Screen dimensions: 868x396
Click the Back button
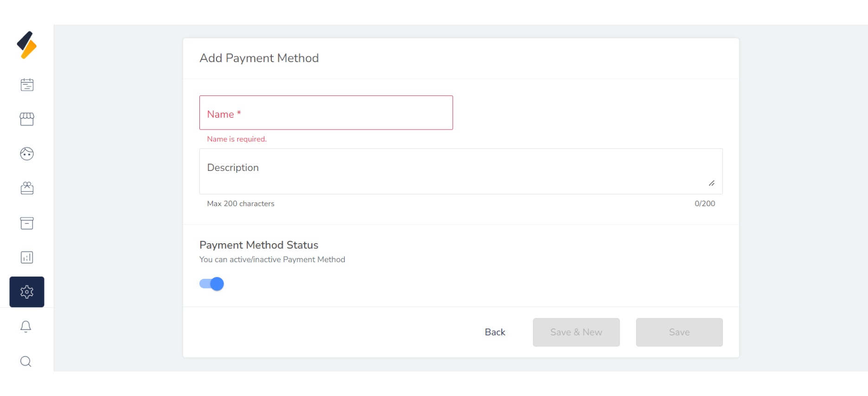pos(495,332)
